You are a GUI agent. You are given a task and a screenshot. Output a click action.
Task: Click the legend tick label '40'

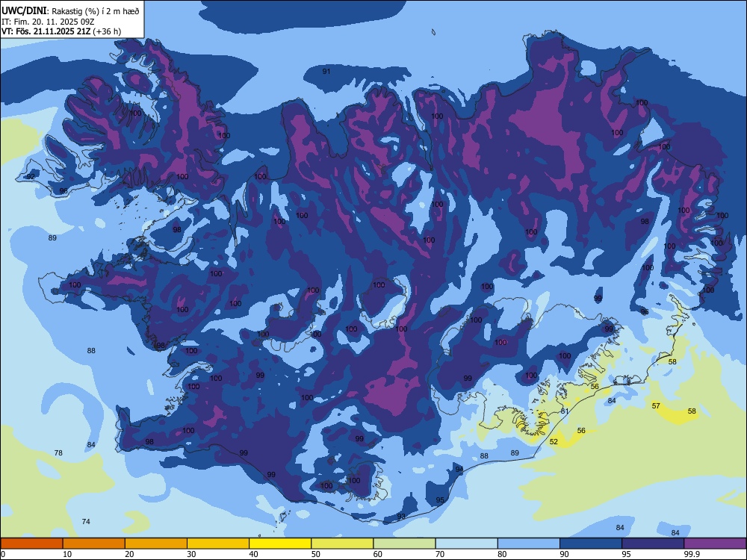253,554
